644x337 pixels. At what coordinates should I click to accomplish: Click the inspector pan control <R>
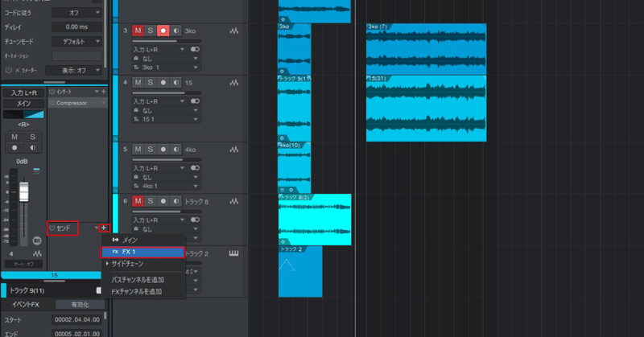pyautogui.click(x=23, y=114)
